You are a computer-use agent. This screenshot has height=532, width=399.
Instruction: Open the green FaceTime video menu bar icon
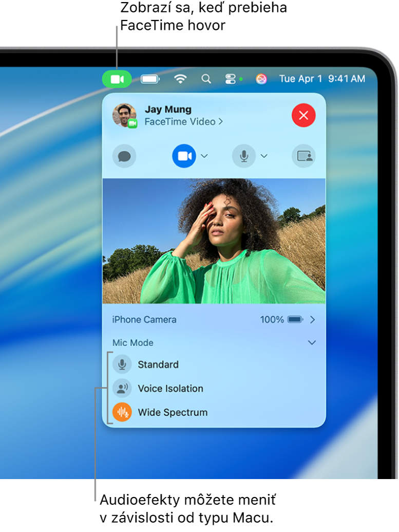point(117,79)
